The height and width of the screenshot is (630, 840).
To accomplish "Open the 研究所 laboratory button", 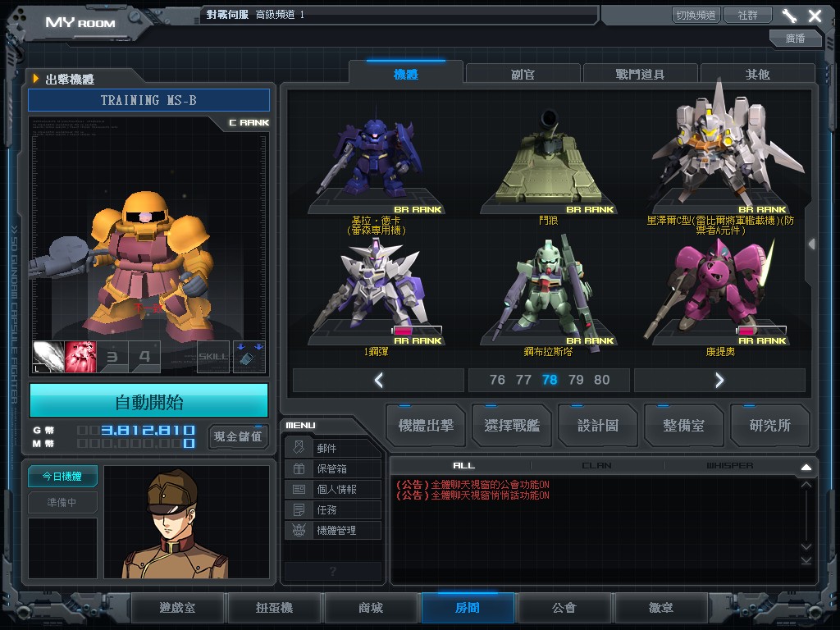I will (769, 426).
